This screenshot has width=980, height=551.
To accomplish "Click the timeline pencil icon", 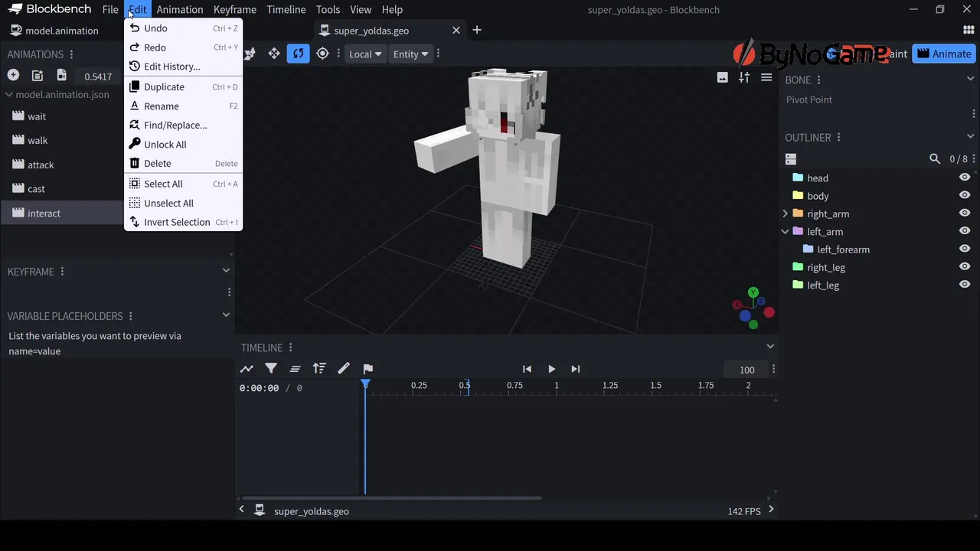I will click(x=344, y=369).
